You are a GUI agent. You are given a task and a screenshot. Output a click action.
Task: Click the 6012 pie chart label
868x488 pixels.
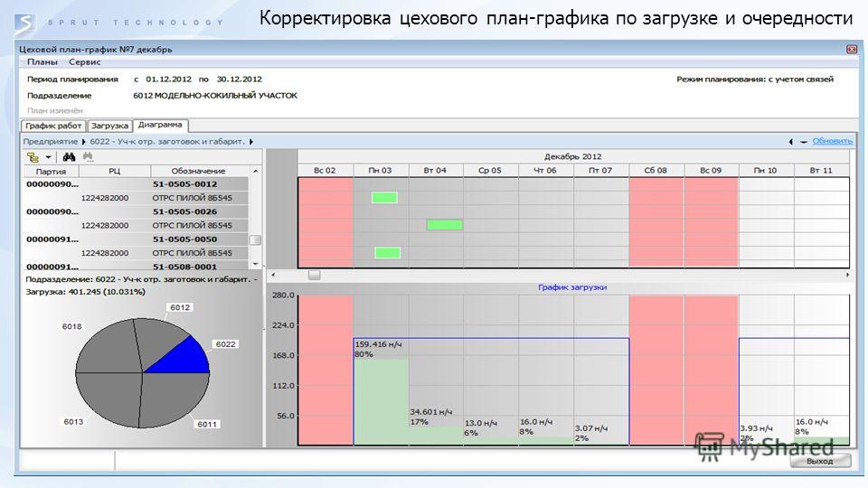pyautogui.click(x=180, y=307)
